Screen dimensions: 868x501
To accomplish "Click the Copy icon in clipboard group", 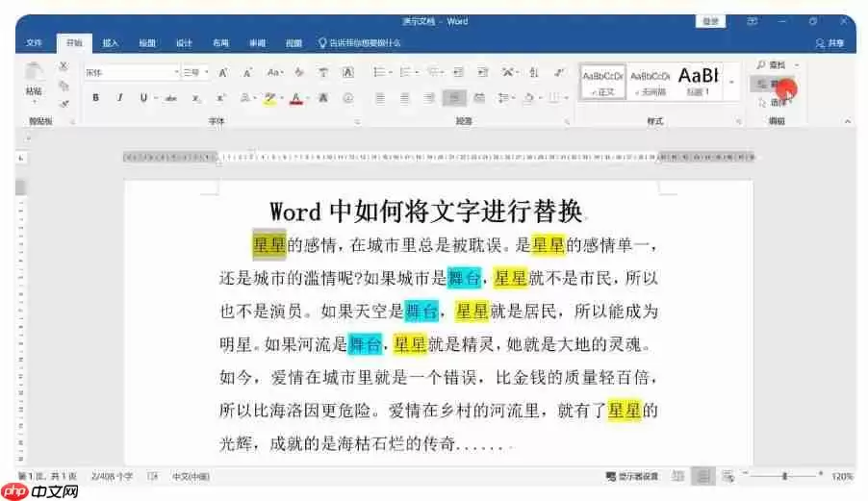I will click(x=64, y=86).
